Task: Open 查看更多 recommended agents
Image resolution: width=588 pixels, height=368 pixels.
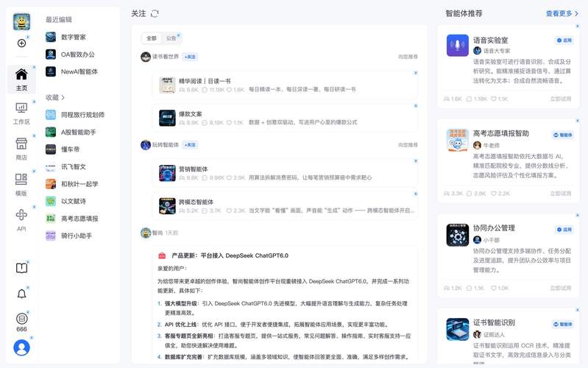Action: pos(562,13)
